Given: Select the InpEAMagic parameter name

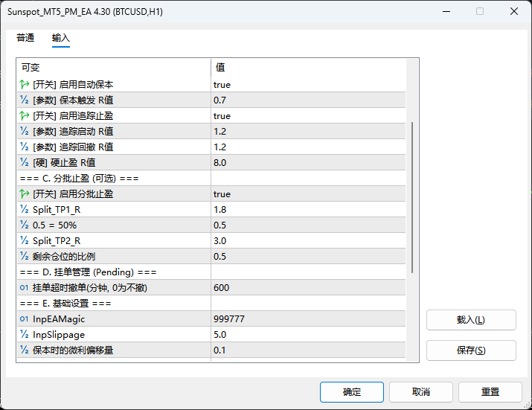Looking at the screenshot, I should tap(59, 318).
